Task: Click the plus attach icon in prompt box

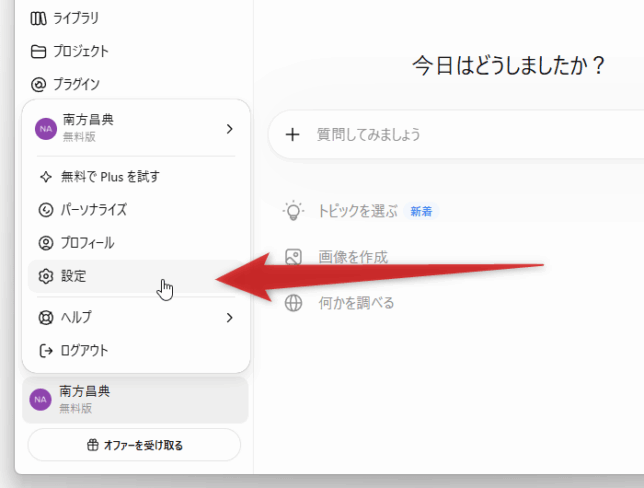Action: tap(292, 134)
